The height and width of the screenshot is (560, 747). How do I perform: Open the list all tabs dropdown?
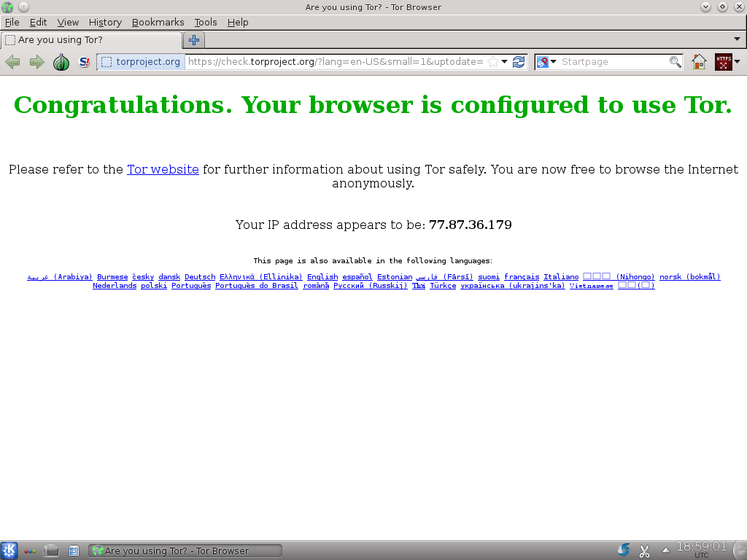click(736, 39)
